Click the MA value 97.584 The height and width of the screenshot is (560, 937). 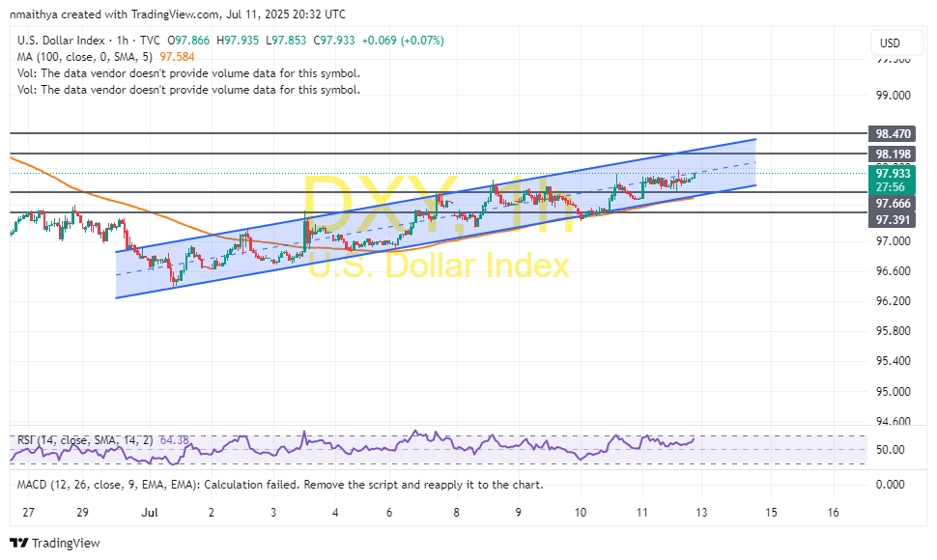click(177, 57)
